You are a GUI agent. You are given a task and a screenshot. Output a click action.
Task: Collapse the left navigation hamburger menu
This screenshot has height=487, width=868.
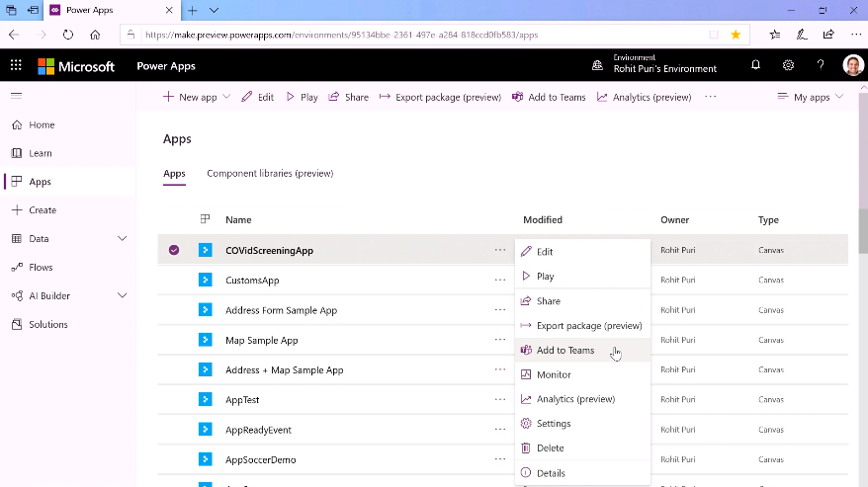pos(16,96)
